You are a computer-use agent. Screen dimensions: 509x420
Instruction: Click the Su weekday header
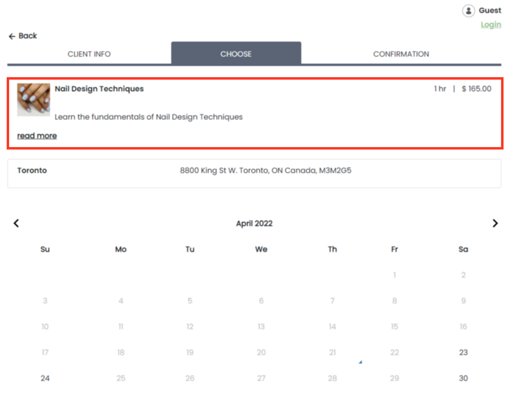(45, 249)
